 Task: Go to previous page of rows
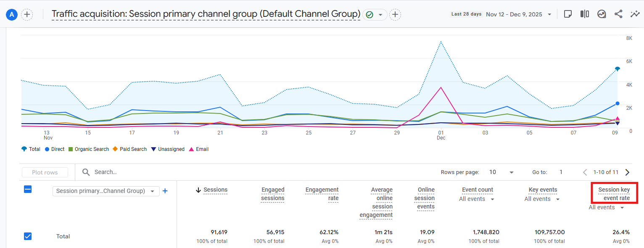pos(585,172)
